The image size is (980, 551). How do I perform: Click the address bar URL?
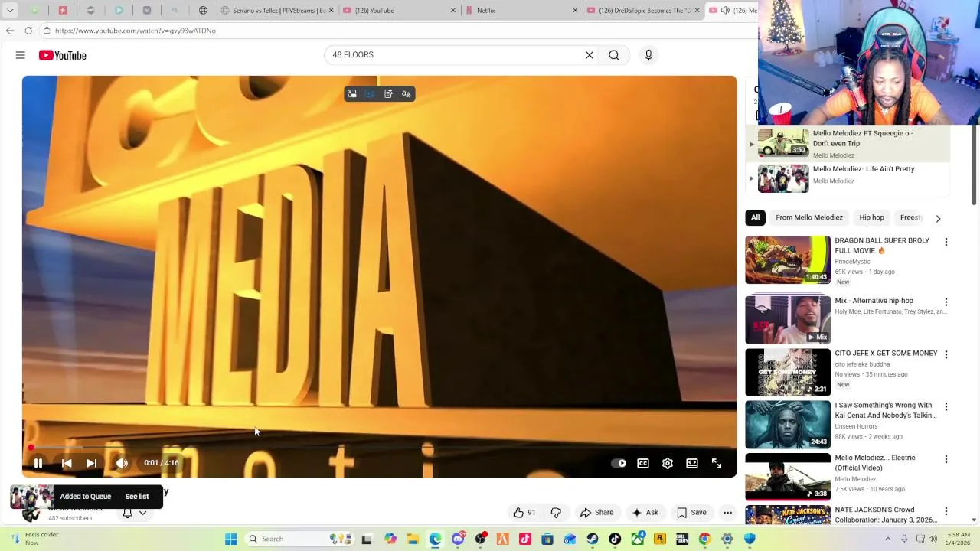(x=136, y=31)
